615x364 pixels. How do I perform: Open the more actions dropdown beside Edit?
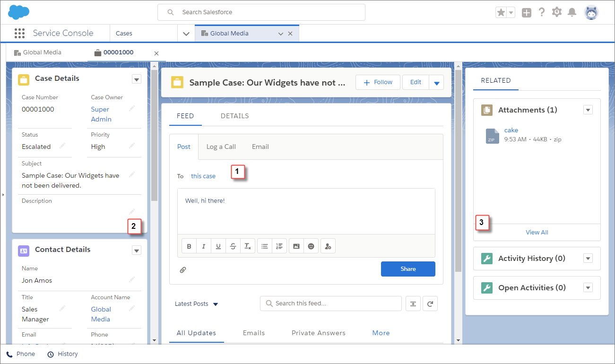[x=436, y=83]
